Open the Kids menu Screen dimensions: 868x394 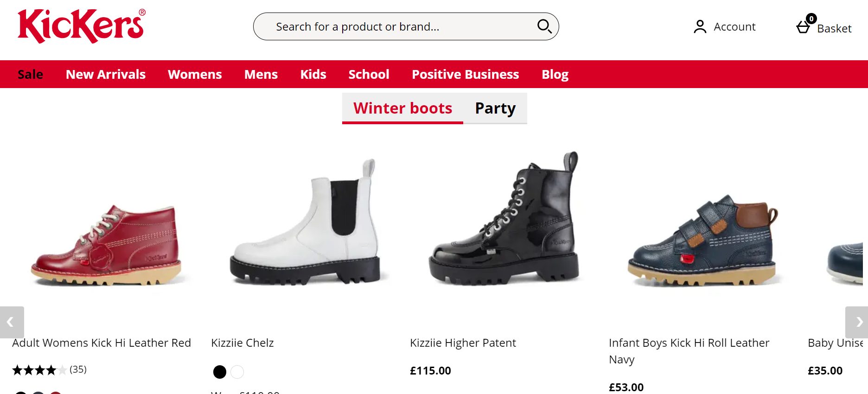pos(313,74)
